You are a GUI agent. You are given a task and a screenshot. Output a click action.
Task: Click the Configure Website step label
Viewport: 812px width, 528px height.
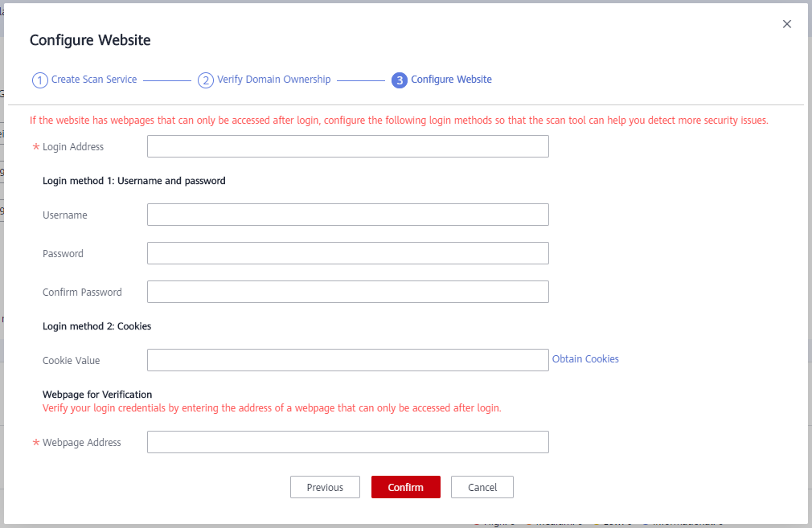point(451,80)
